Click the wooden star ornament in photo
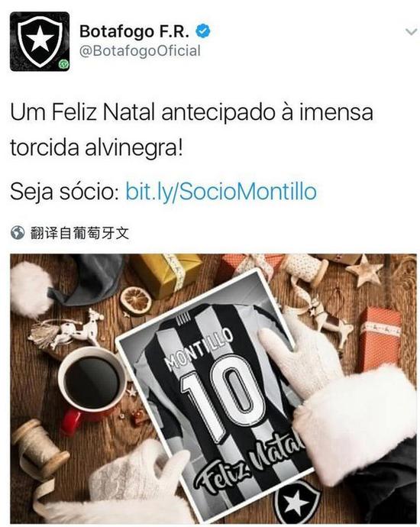Viewport: 420px width, 527px height. pyautogui.click(x=364, y=270)
